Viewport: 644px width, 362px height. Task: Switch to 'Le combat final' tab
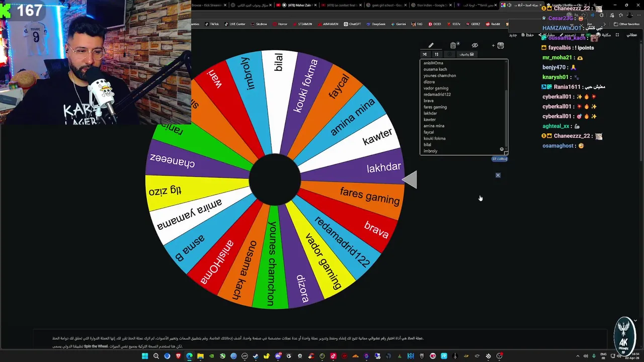(341, 5)
